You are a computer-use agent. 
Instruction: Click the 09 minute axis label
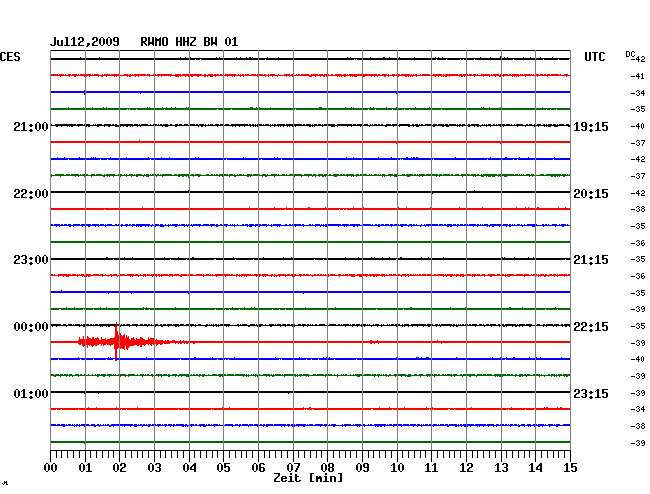tap(362, 468)
